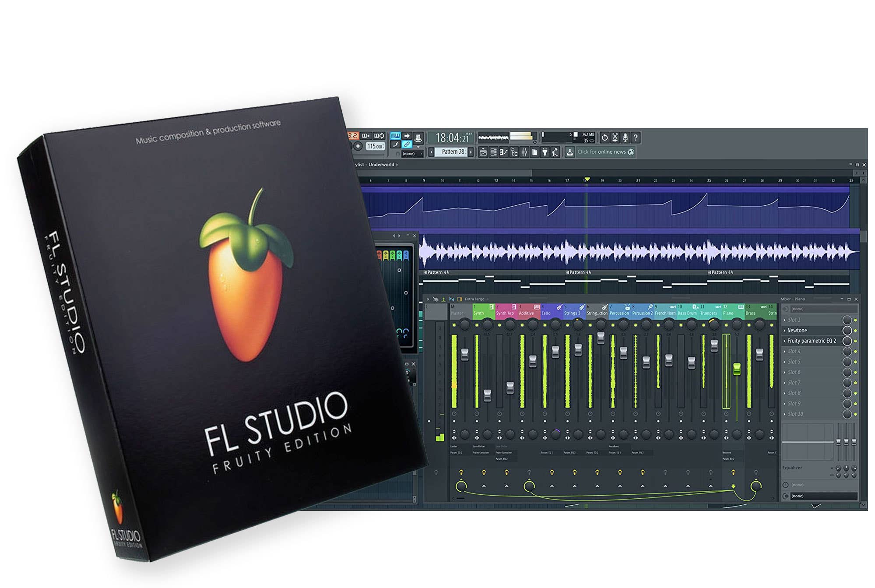The width and height of the screenshot is (875, 588).
Task: Toggle typing keyboard to piano icon
Action: tap(395, 136)
